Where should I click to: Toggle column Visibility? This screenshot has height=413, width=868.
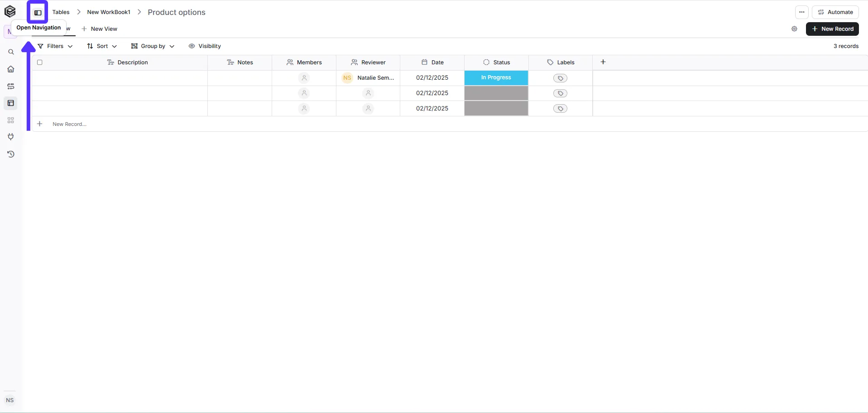(205, 46)
